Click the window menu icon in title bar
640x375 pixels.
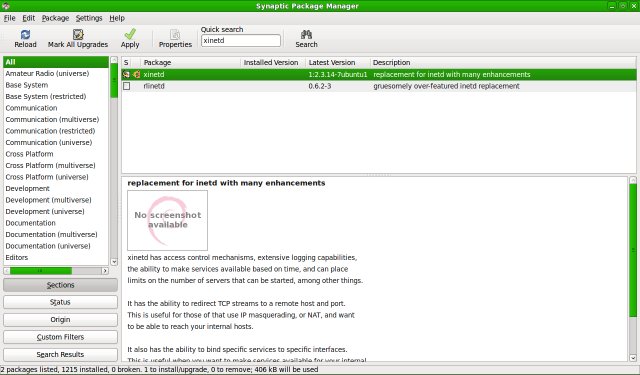[6, 6]
